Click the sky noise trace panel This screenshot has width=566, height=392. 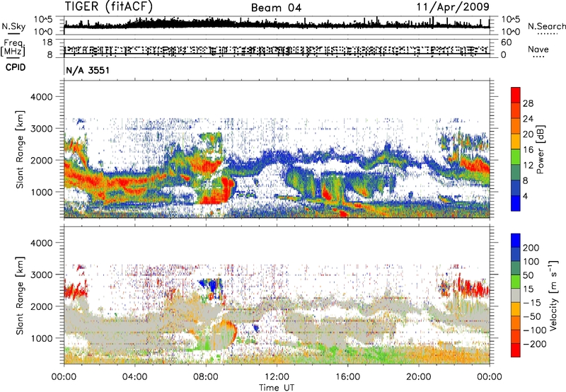277,25
